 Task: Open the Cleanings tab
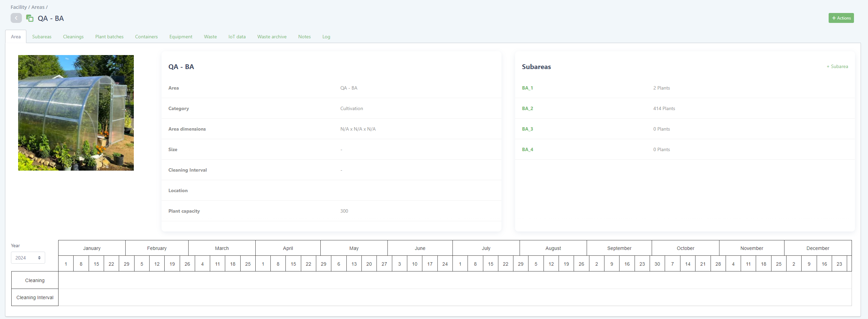73,37
